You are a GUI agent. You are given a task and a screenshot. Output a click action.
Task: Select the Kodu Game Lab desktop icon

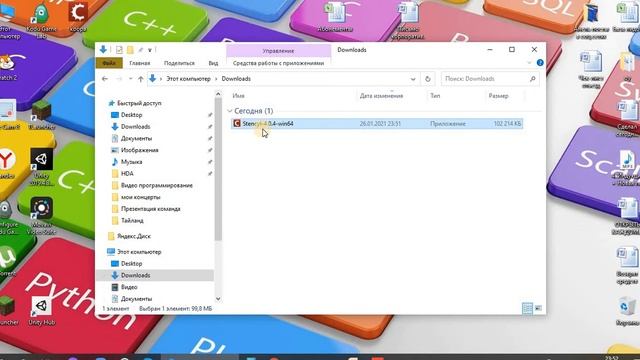coord(41,20)
